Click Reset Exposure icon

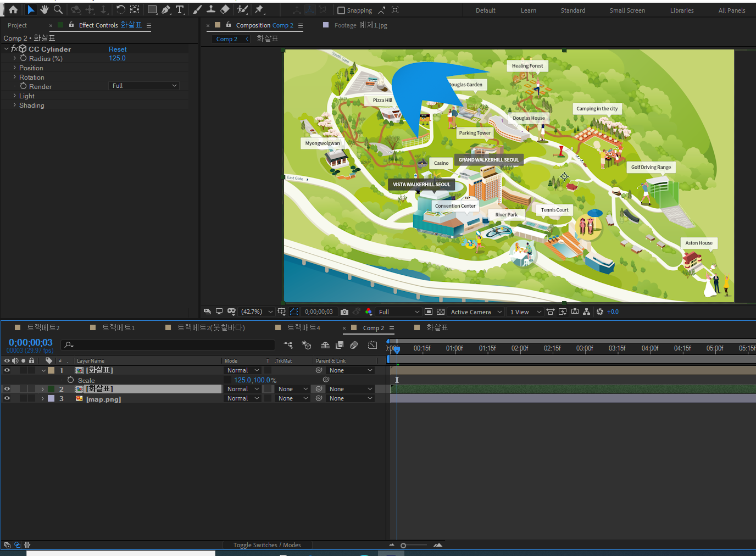click(x=600, y=312)
